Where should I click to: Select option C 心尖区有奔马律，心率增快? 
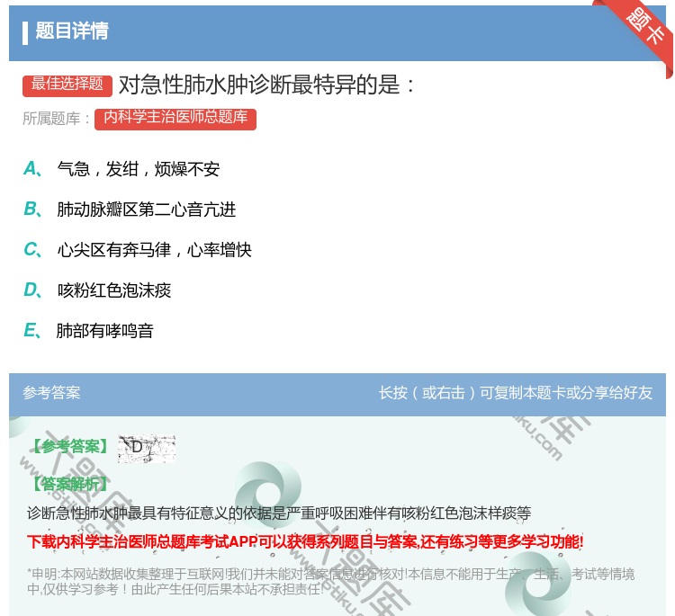[138, 250]
